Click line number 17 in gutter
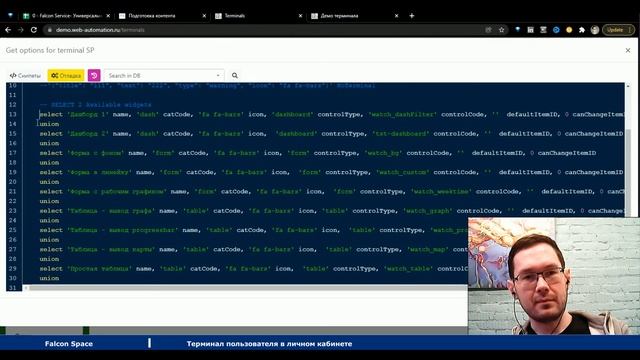This screenshot has width=640, height=360. pyautogui.click(x=12, y=153)
